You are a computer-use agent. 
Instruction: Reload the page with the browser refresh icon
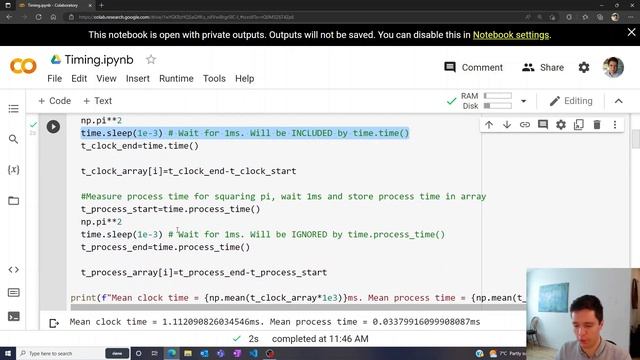(x=38, y=17)
